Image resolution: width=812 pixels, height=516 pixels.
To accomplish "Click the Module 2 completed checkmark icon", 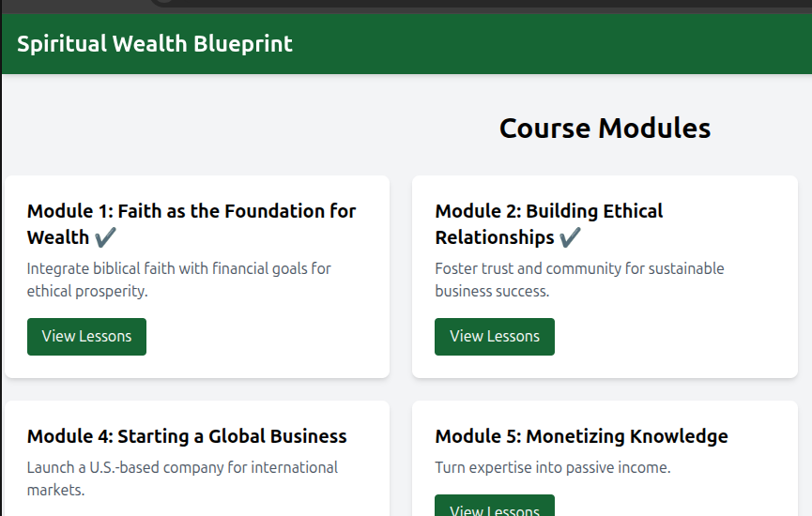I will (x=570, y=237).
